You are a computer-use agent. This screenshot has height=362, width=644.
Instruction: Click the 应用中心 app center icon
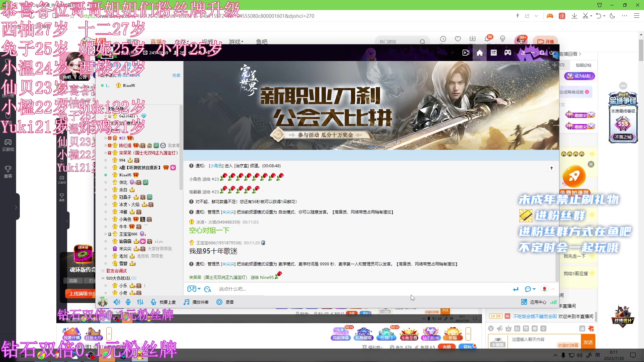point(524,302)
